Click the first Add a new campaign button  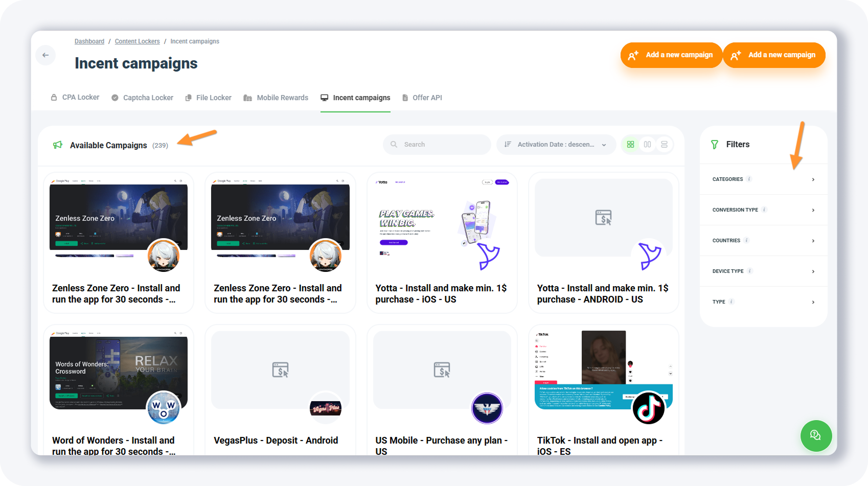(x=671, y=55)
